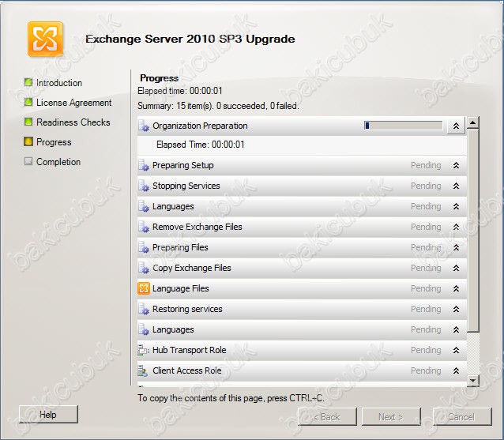The height and width of the screenshot is (440, 504).
Task: Click the Remove Exchange Files icon
Action: coord(144,227)
